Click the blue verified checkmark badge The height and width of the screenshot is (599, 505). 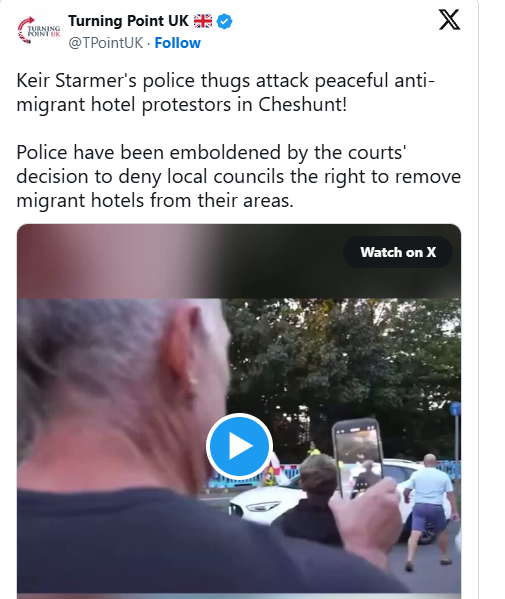pyautogui.click(x=224, y=21)
